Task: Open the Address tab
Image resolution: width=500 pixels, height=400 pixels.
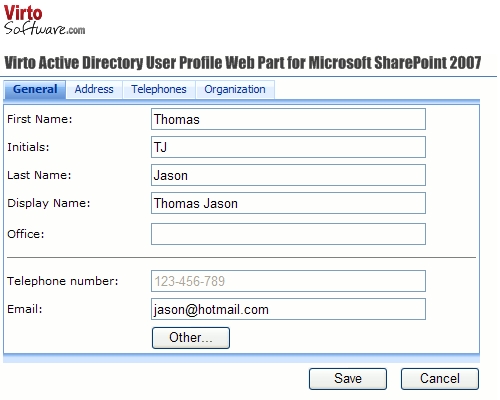Action: [94, 89]
